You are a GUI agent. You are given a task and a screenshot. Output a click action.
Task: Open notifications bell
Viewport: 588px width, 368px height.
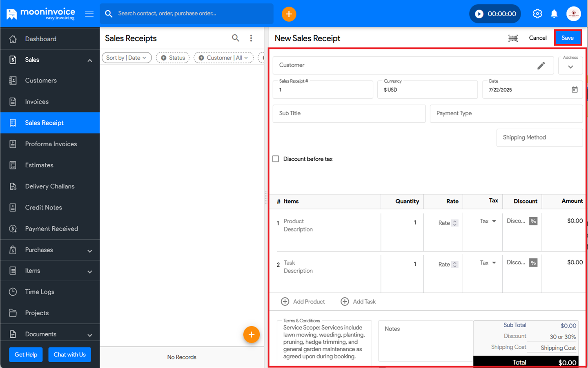click(554, 14)
